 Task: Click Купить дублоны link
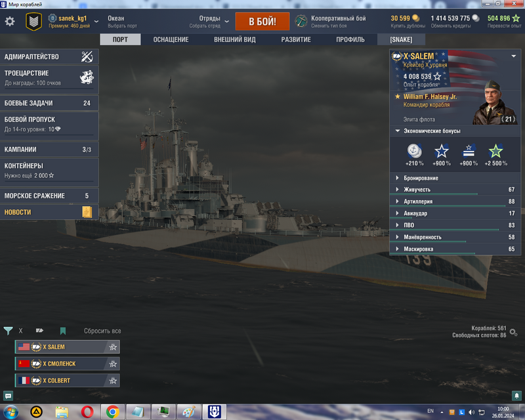pyautogui.click(x=408, y=26)
